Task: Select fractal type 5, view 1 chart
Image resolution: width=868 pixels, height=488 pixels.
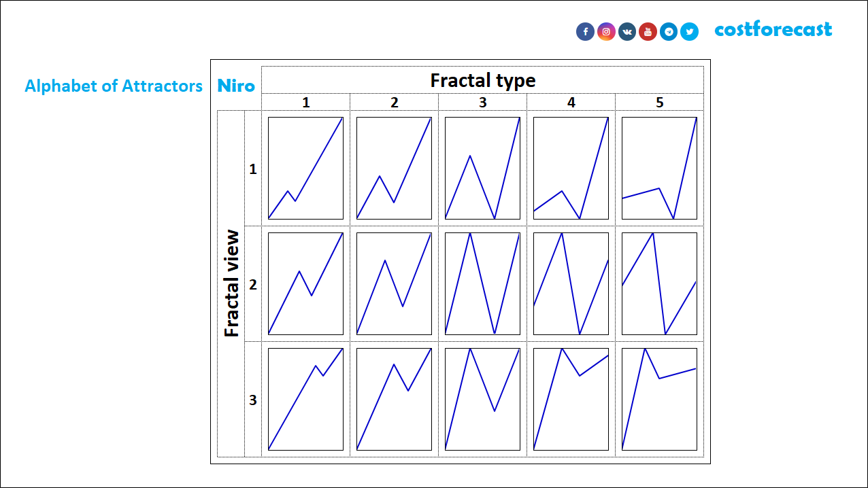Action: [x=659, y=168]
